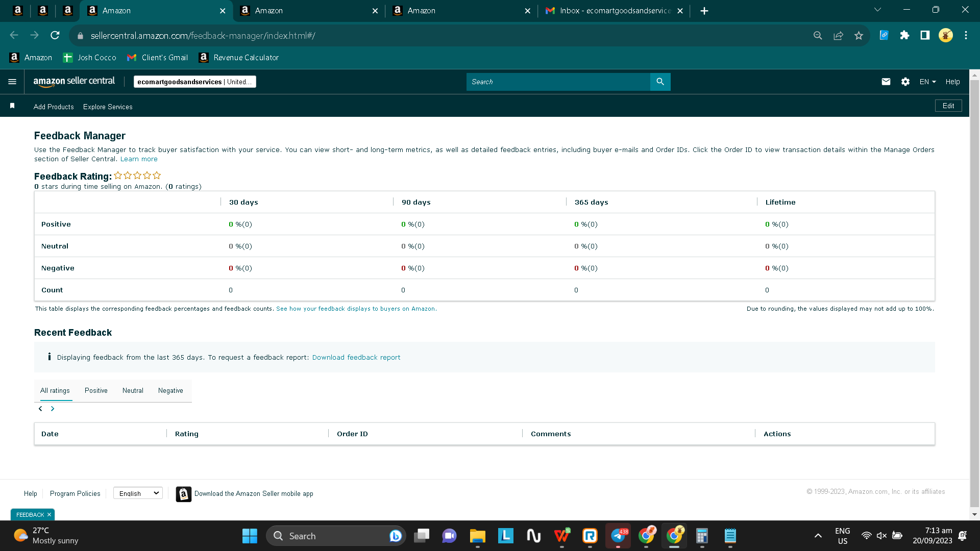Click the share page icon in the address bar
980x551 pixels.
click(838, 35)
